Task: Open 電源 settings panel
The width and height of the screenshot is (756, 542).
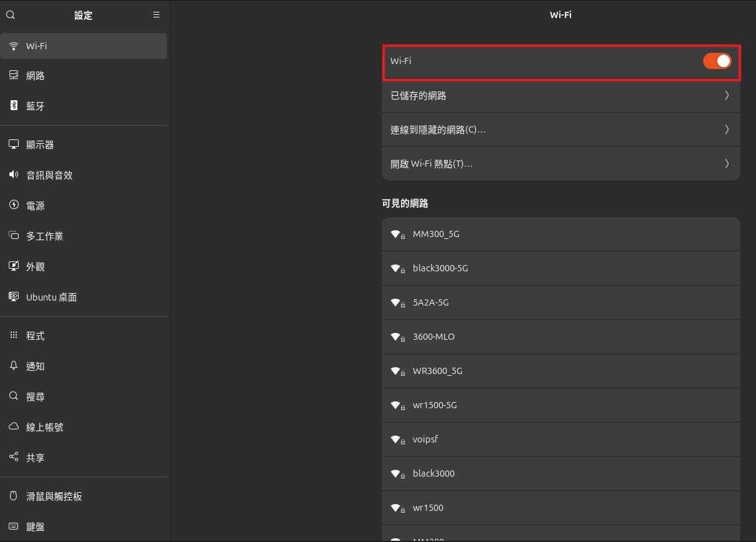Action: tap(83, 206)
